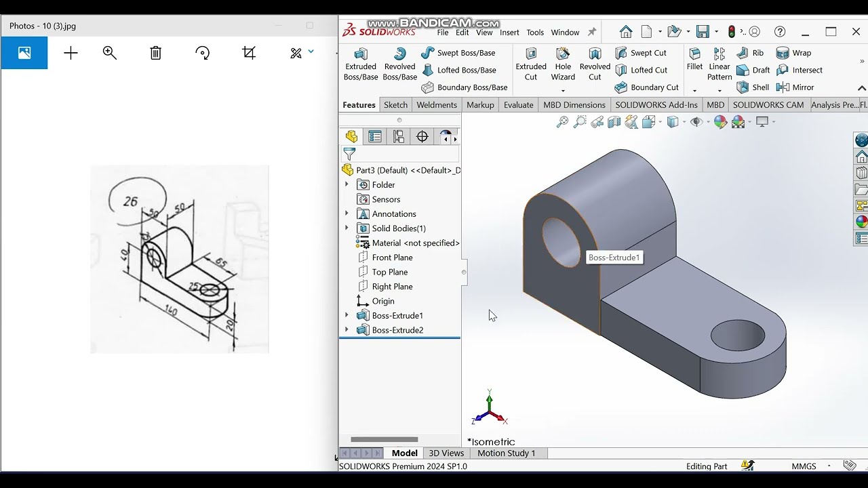Click the Section View icon
The width and height of the screenshot is (868, 488).
pyautogui.click(x=614, y=122)
